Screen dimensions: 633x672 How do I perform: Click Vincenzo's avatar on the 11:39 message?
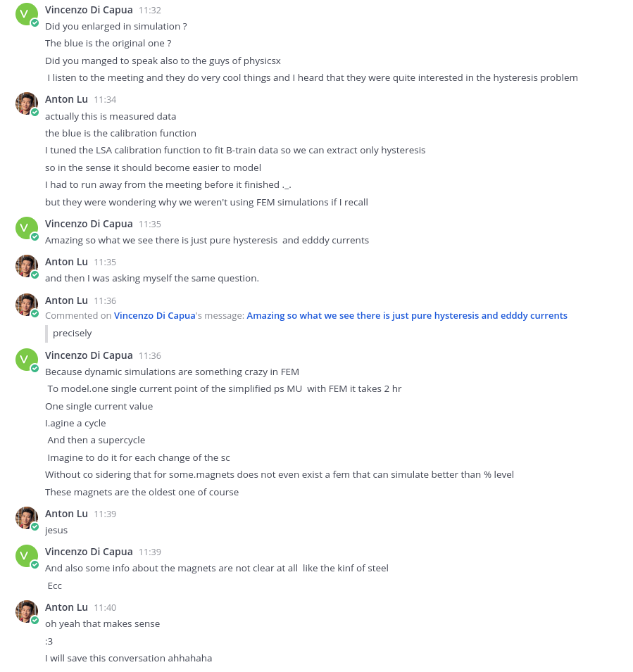click(x=26, y=556)
